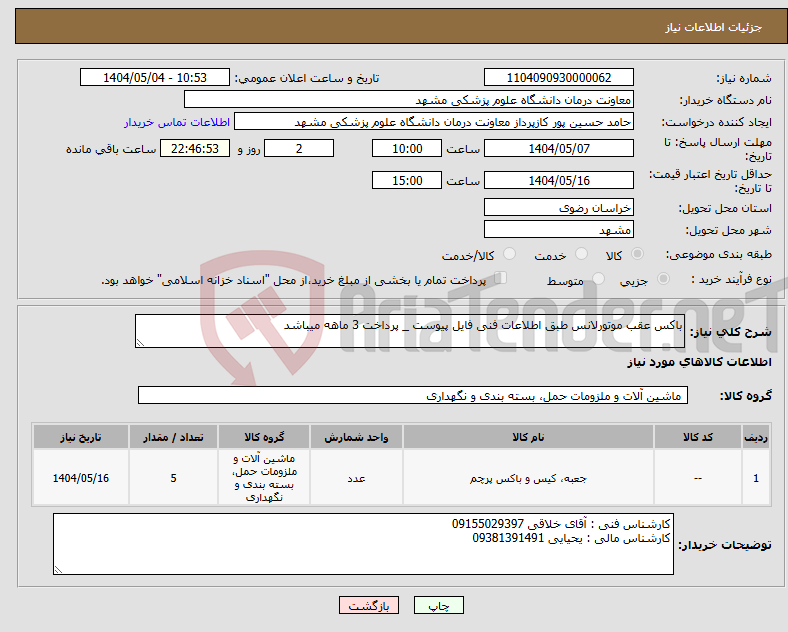Click phone number 09155029397
788x632 pixels.
[x=488, y=524]
